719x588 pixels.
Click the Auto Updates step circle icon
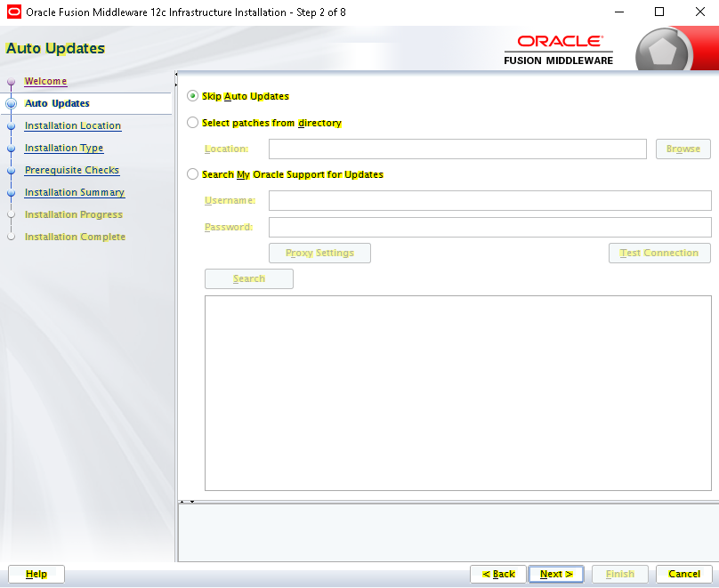pos(12,103)
